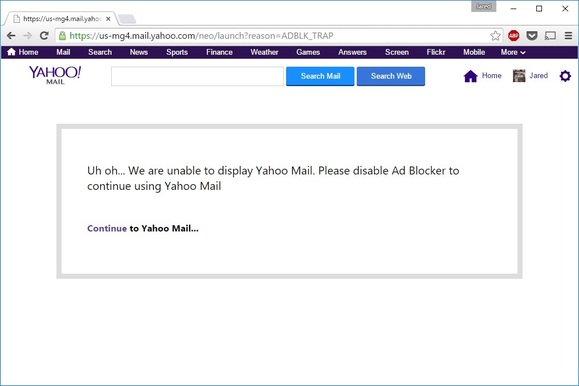The image size is (579, 386).
Task: Open the Jared account profile menu
Action: (530, 76)
